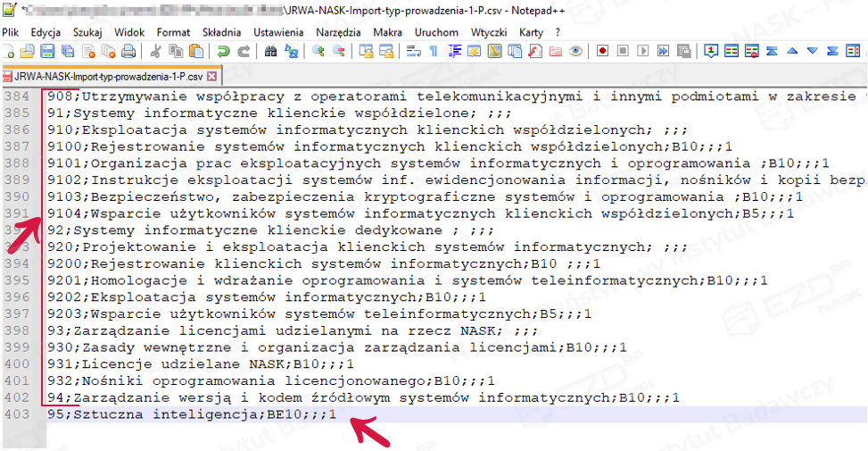
Task: Click the New file toolbar icon
Action: coord(10,51)
